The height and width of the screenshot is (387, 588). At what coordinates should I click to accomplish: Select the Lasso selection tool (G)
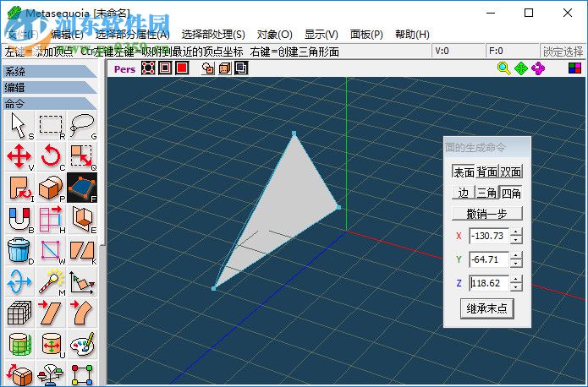[x=82, y=126]
